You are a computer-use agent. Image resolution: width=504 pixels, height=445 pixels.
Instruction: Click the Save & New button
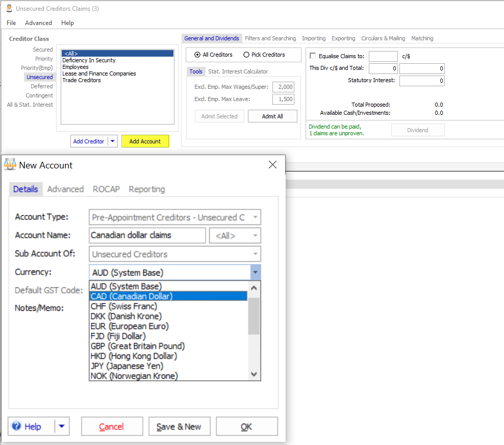tap(179, 426)
